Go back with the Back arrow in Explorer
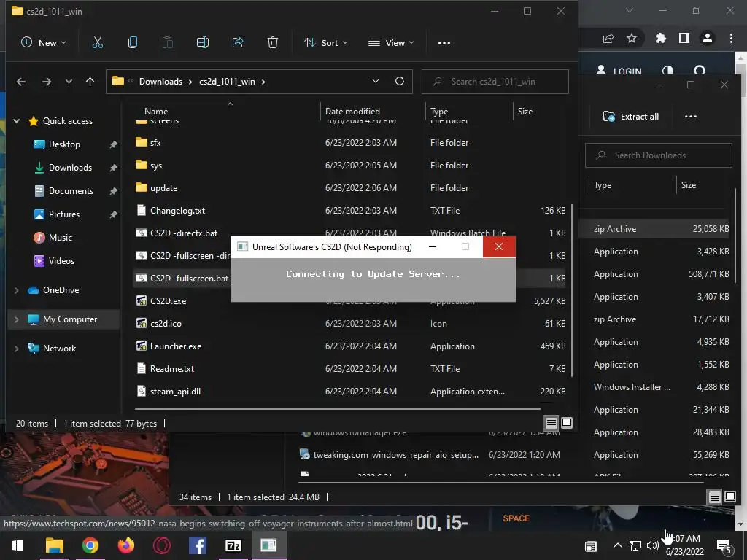 pos(21,82)
